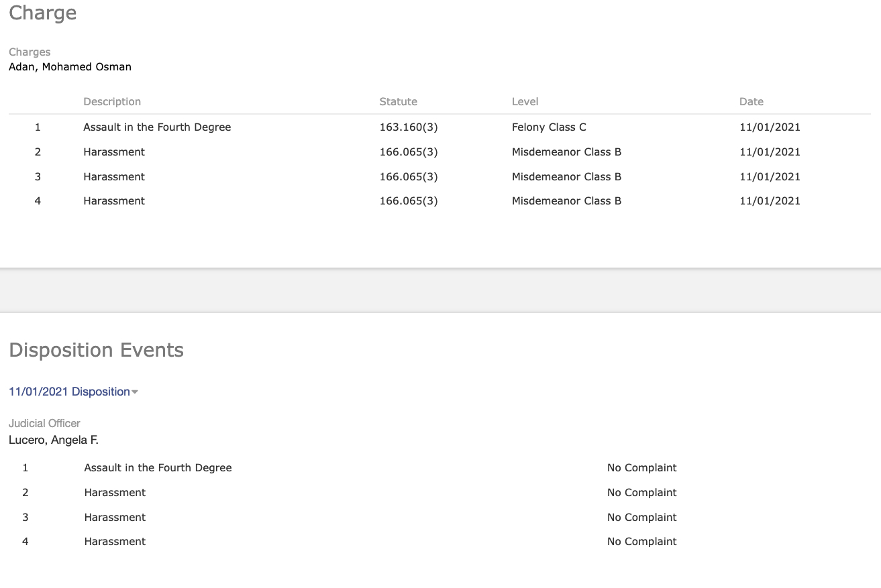881x588 pixels.
Task: Click Harassment description in charge row 2
Action: 114,152
